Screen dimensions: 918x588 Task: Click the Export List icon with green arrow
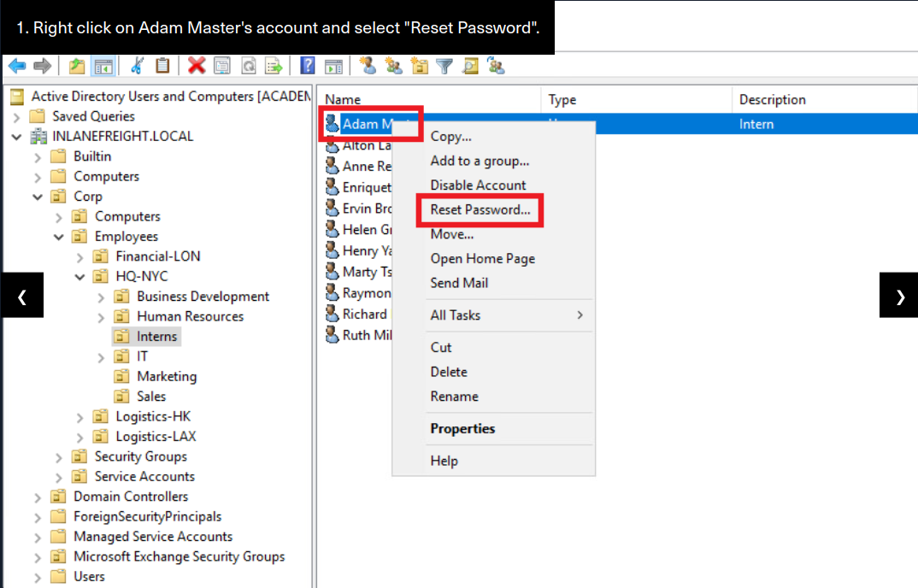(274, 66)
